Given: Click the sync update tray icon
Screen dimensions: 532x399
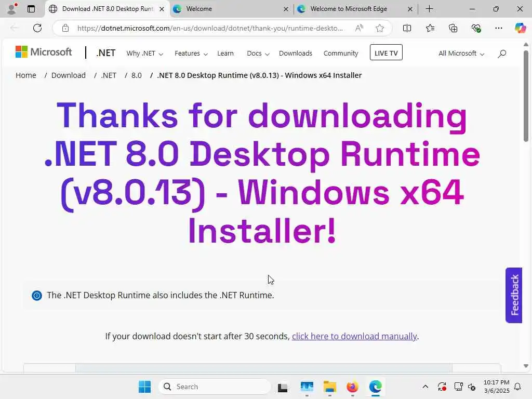Looking at the screenshot, I should pos(442,387).
